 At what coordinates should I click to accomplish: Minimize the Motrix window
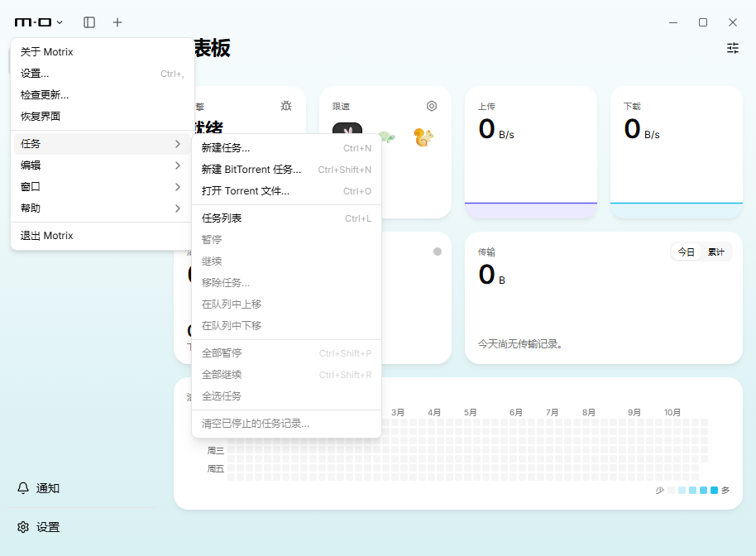click(x=673, y=22)
